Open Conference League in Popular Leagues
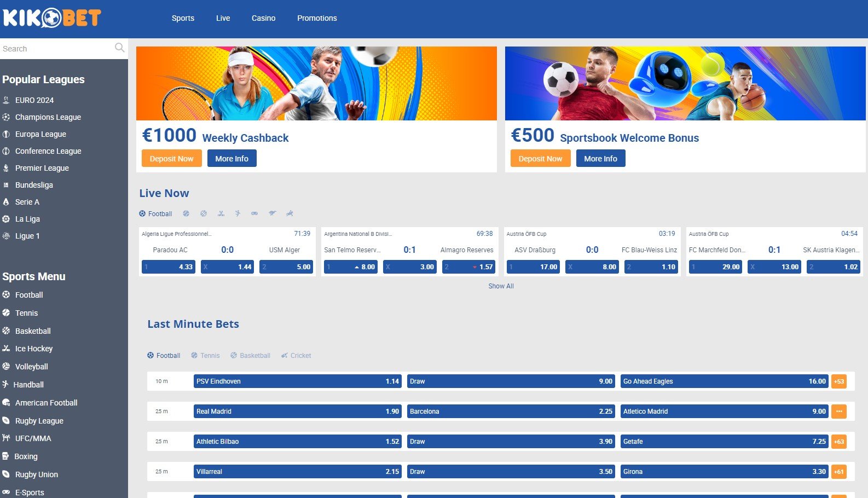868x498 pixels. click(48, 151)
